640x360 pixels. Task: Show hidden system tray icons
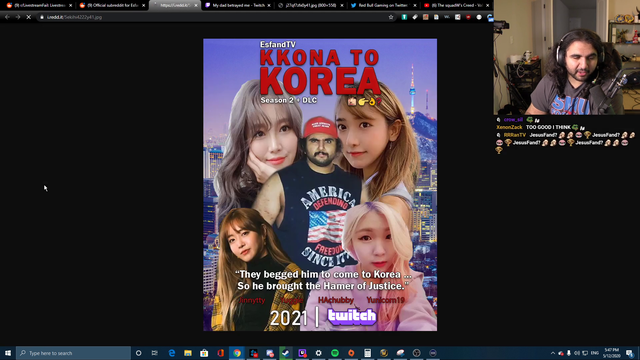(x=553, y=353)
